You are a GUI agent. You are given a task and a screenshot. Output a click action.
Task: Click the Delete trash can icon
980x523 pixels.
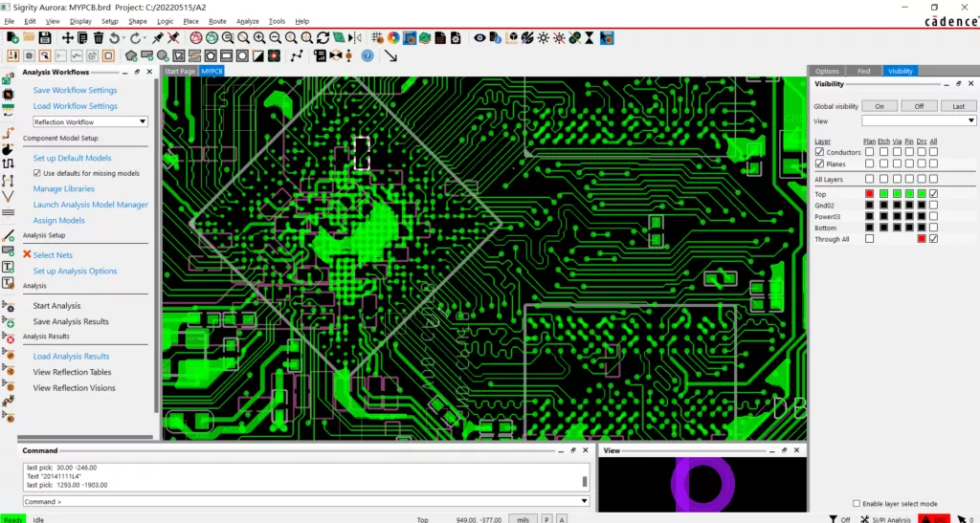[99, 38]
